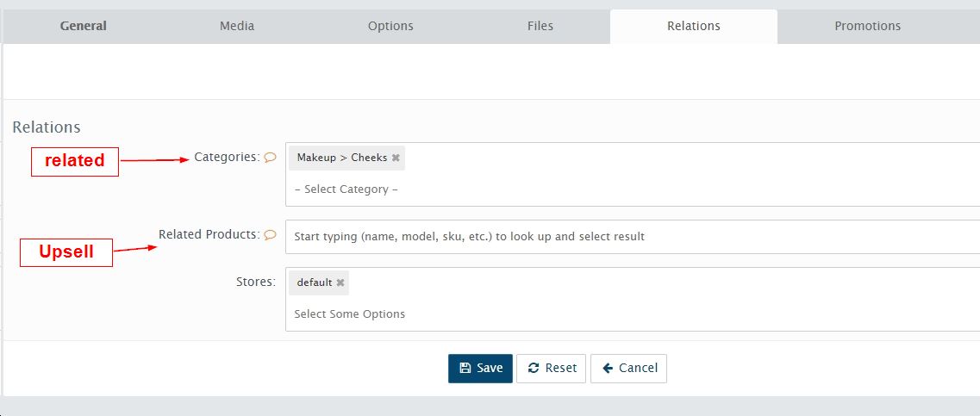980x416 pixels.
Task: Click the refresh arrows icon on Reset
Action: point(534,369)
